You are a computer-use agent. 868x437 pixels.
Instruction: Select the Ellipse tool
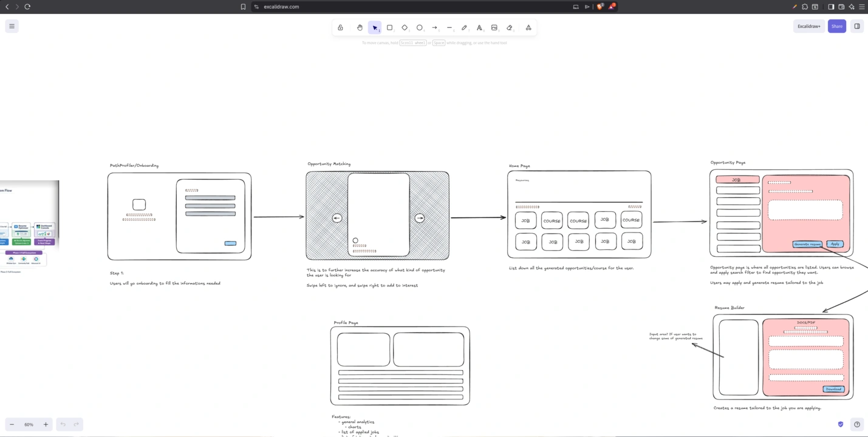click(419, 27)
